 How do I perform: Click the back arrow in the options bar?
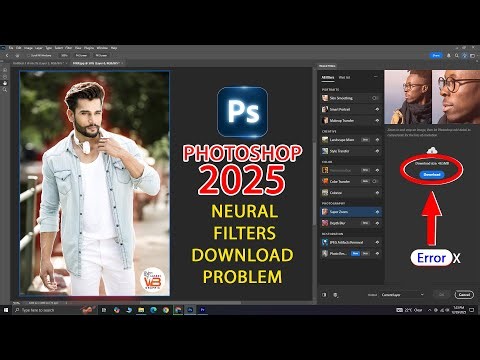point(7,55)
